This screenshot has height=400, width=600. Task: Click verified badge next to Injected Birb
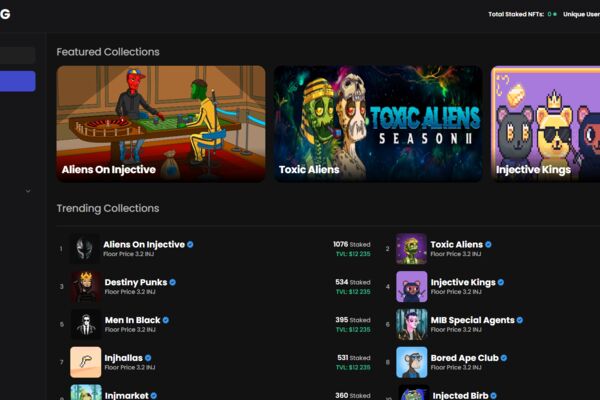pos(494,395)
